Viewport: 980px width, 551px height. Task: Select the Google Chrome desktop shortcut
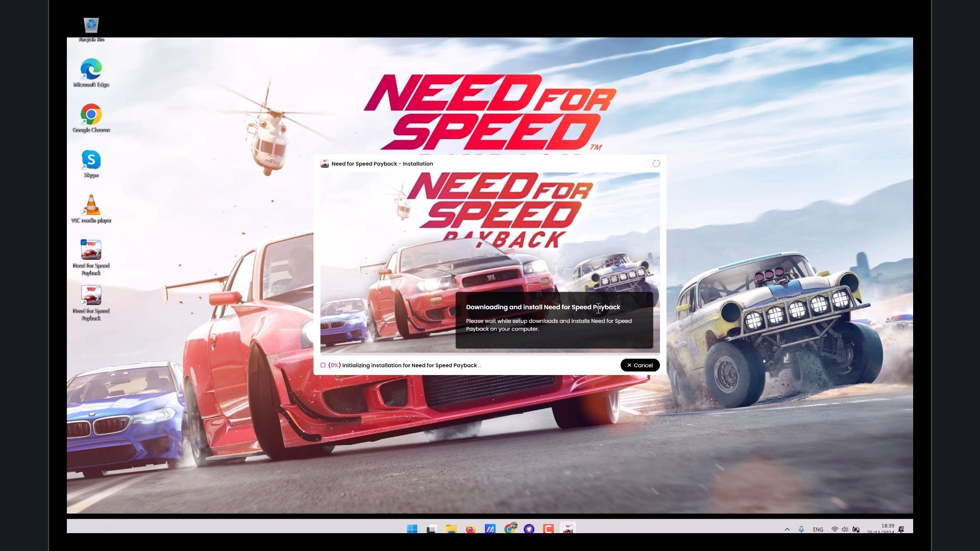click(91, 118)
